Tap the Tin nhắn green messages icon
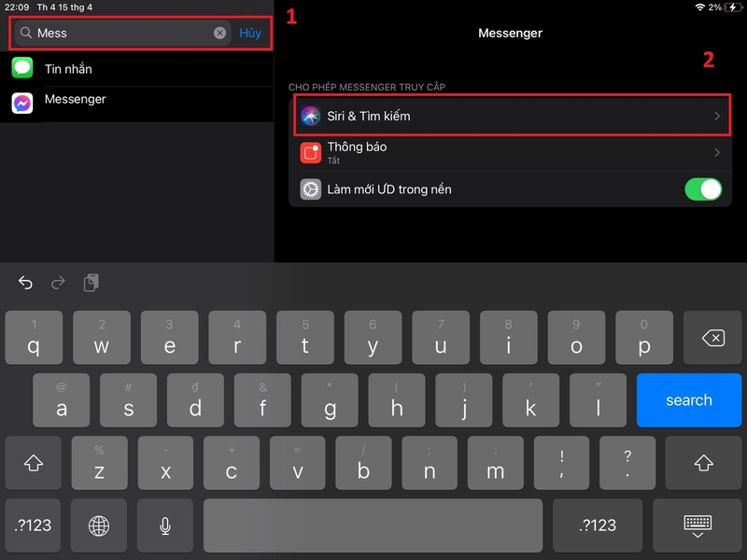 pyautogui.click(x=22, y=67)
